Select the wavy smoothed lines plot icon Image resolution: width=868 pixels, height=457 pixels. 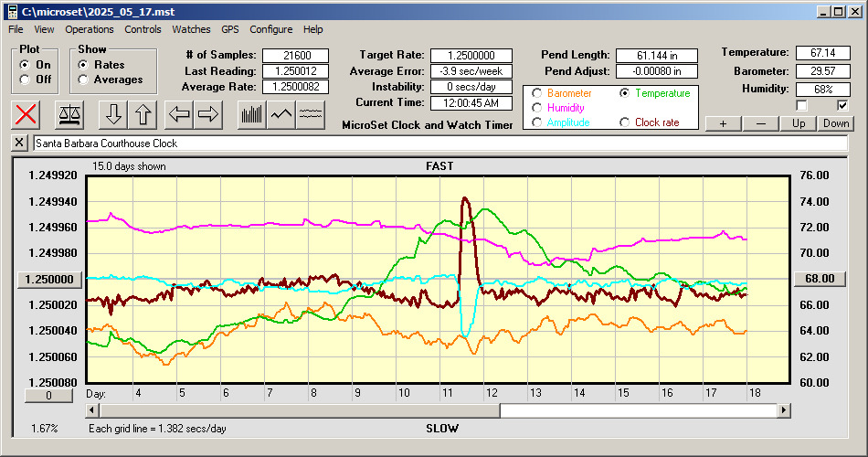coord(312,114)
